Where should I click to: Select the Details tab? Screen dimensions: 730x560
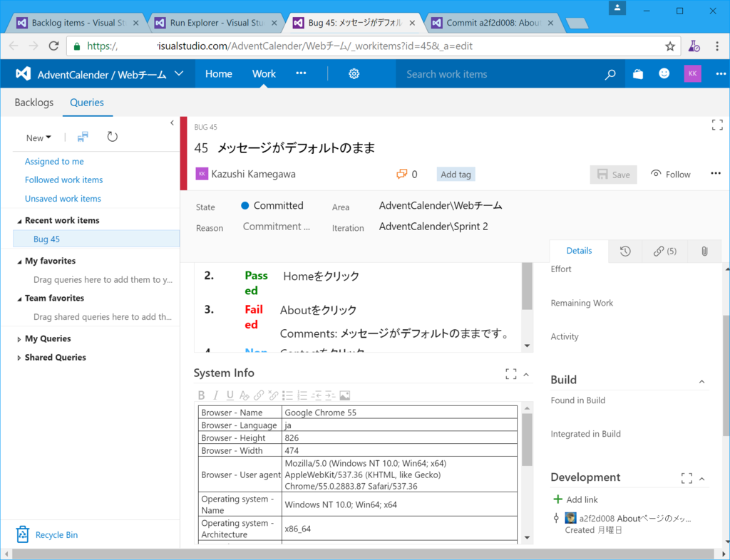[x=579, y=251]
